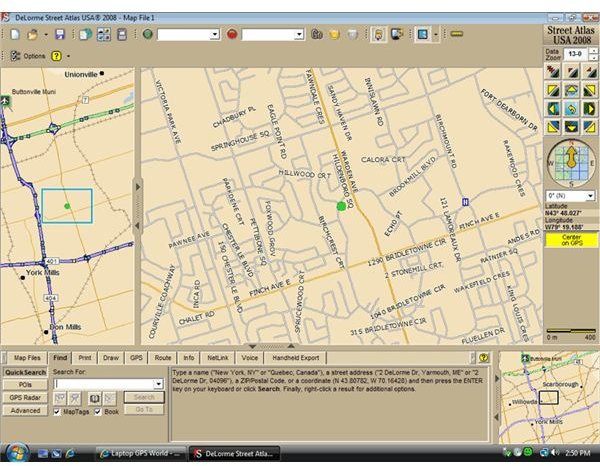600x466 pixels.
Task: Click the first MapTag icon below Search For
Action: 60,399
